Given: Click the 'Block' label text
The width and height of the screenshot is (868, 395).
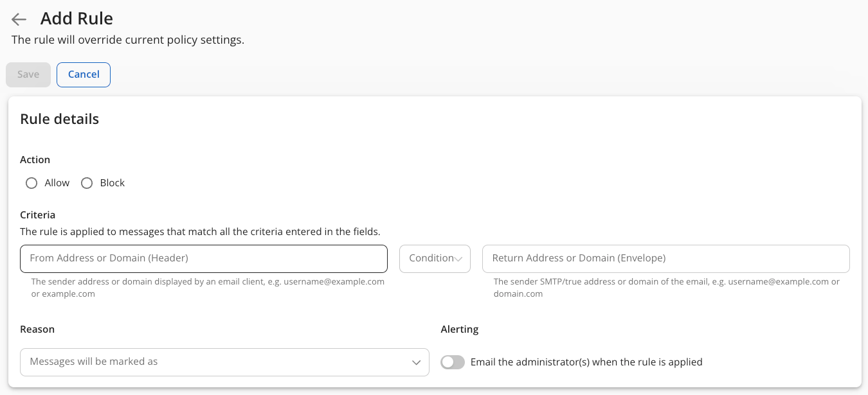Looking at the screenshot, I should tap(113, 183).
